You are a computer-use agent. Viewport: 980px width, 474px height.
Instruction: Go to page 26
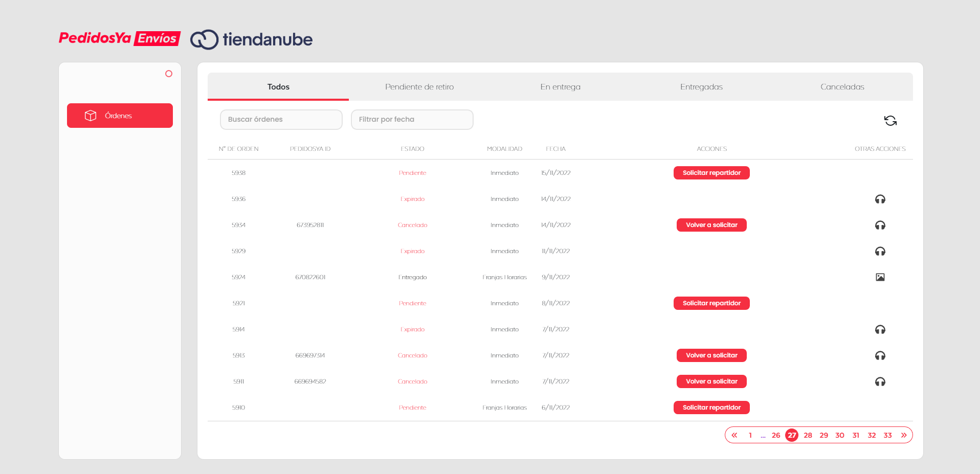pos(776,435)
